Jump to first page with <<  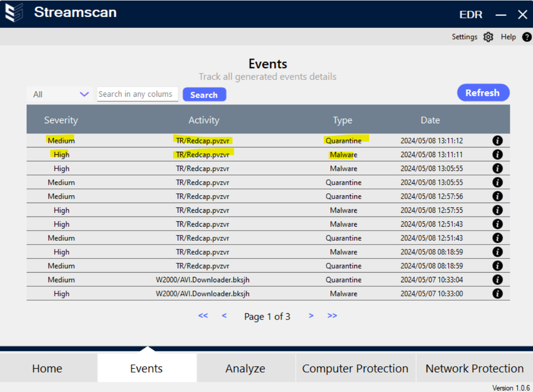click(x=203, y=316)
